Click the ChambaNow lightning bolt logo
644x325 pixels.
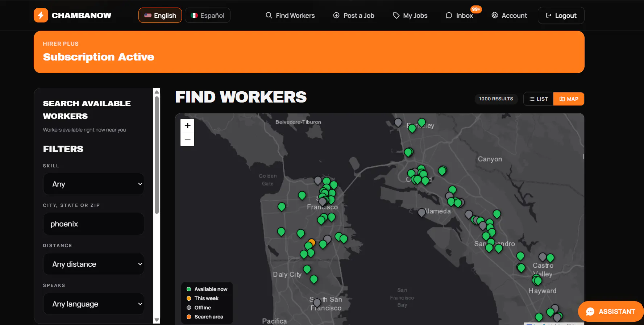click(x=41, y=15)
